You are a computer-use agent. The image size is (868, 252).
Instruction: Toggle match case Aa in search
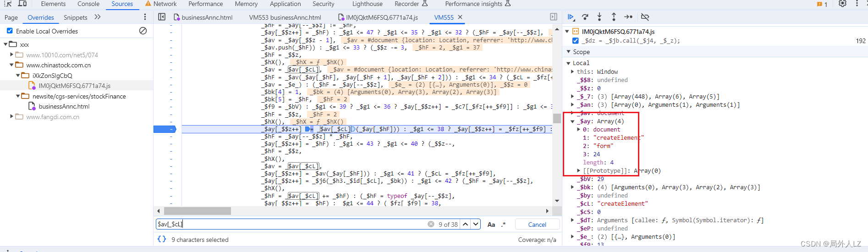491,225
